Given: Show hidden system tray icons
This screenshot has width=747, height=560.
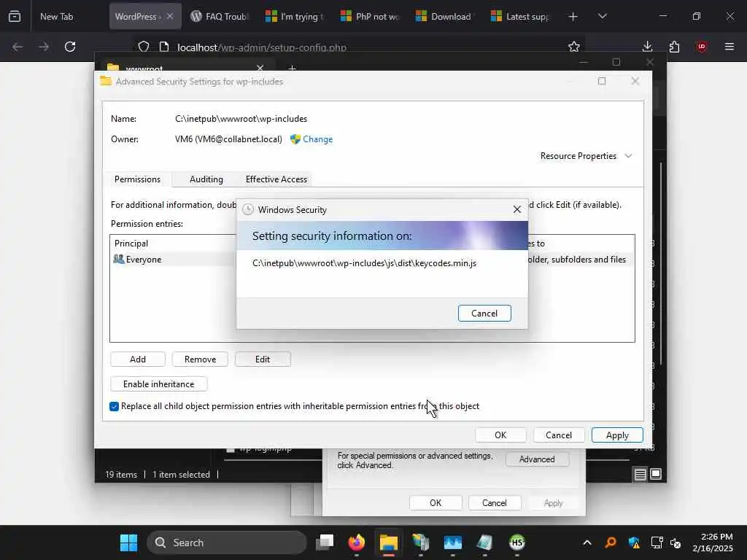Looking at the screenshot, I should click(587, 542).
